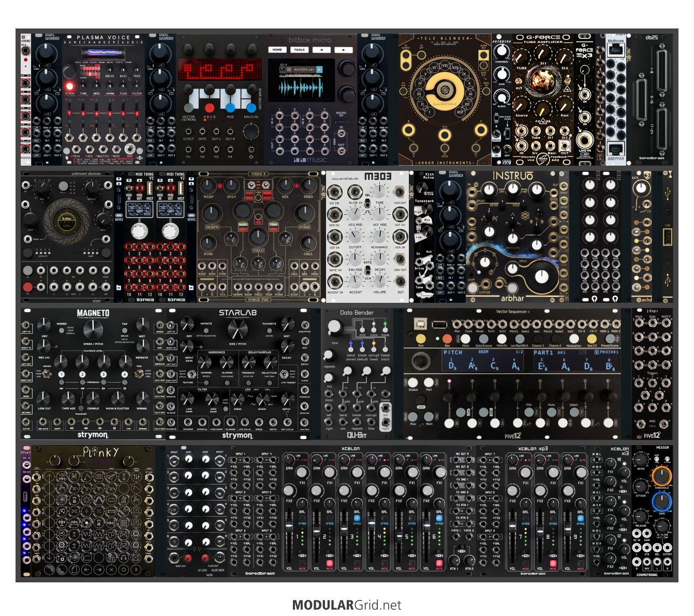Click the red Rec button on Vector Sequencer
Screen dimensions: 694x616
pos(447,339)
